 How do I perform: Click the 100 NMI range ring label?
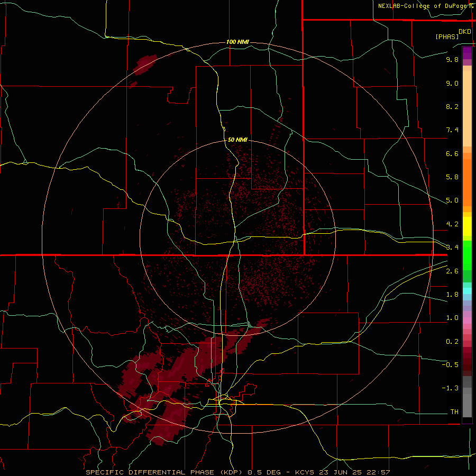(237, 42)
